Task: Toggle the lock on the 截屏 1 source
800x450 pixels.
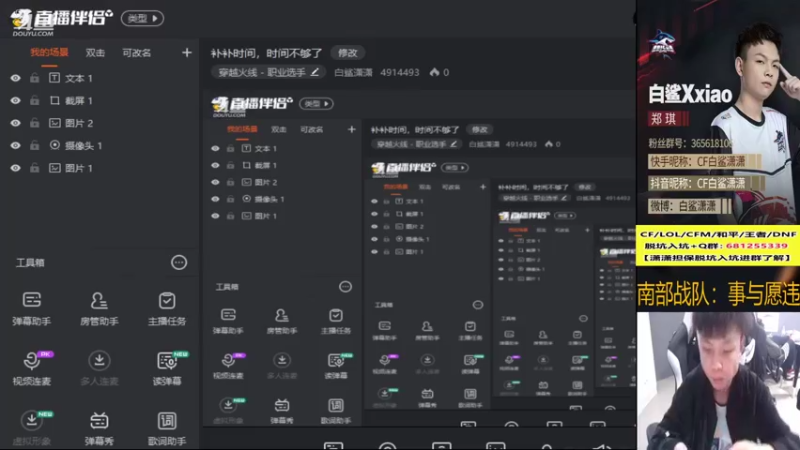Action: pyautogui.click(x=34, y=101)
